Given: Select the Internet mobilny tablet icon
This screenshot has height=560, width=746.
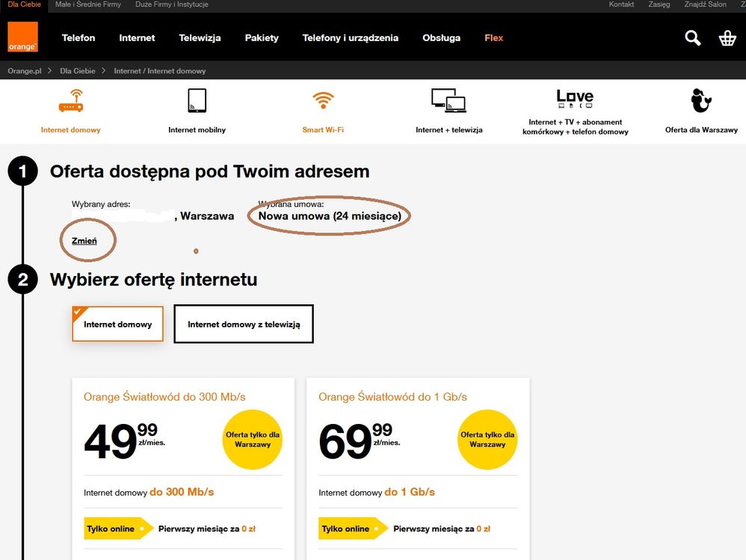Looking at the screenshot, I should tap(197, 100).
